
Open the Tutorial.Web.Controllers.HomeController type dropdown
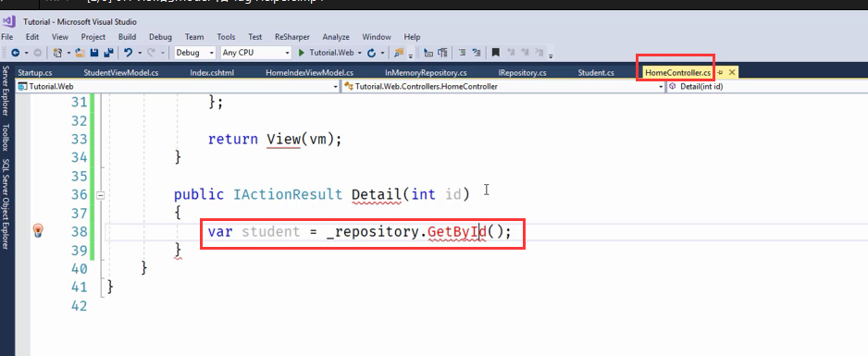503,87
